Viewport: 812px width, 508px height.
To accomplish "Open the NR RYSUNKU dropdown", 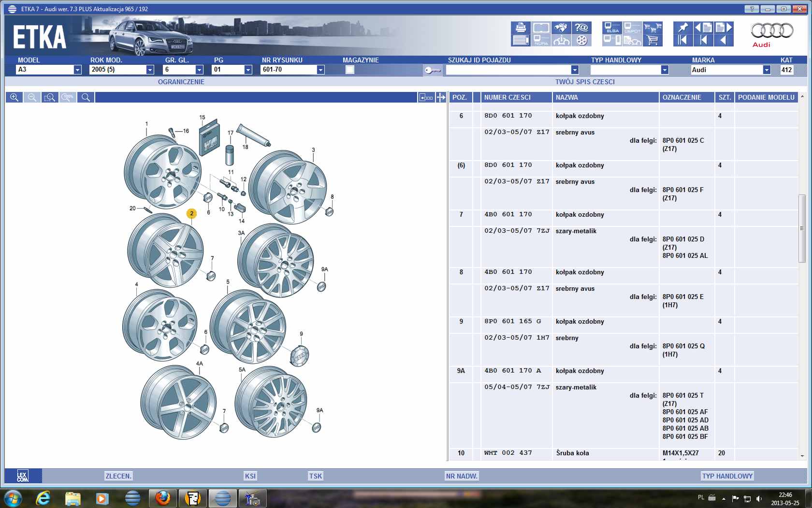I will click(x=320, y=70).
